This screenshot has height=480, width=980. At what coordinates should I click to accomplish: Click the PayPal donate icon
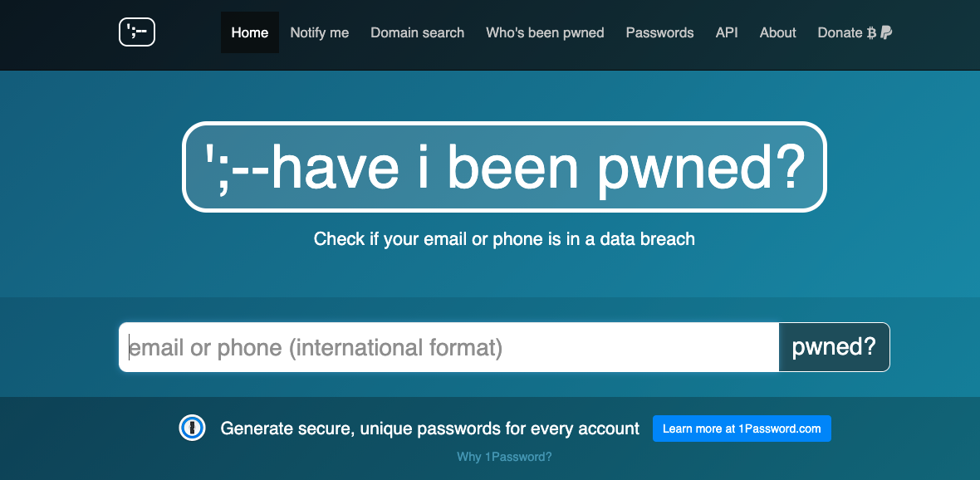point(886,33)
